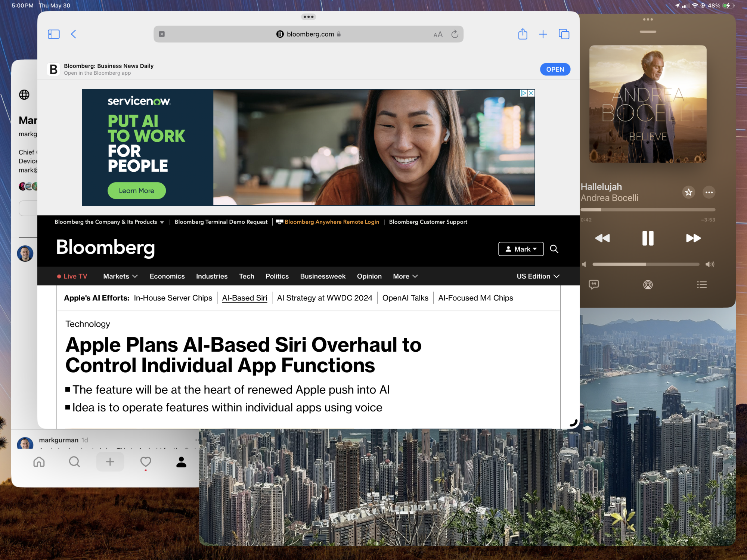Go to the Economics section
747x560 pixels.
pos(167,276)
